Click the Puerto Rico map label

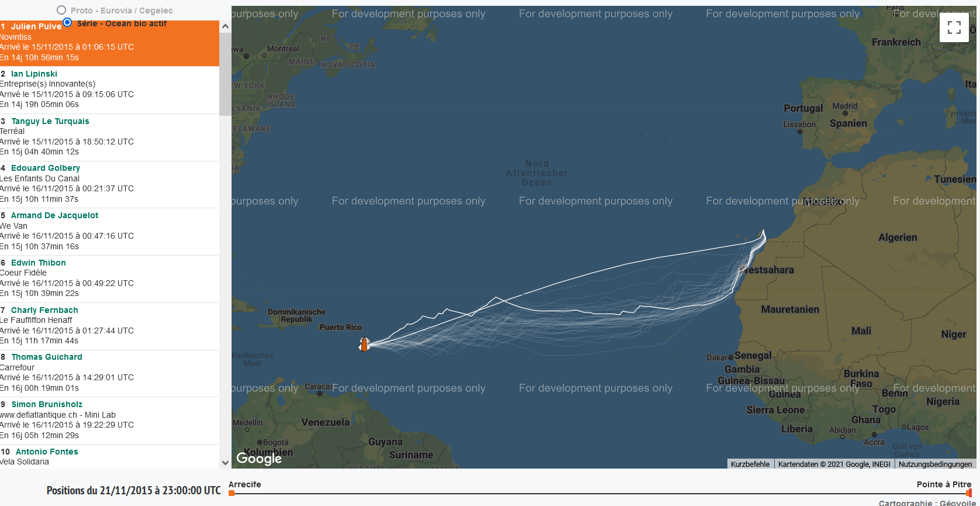[340, 327]
